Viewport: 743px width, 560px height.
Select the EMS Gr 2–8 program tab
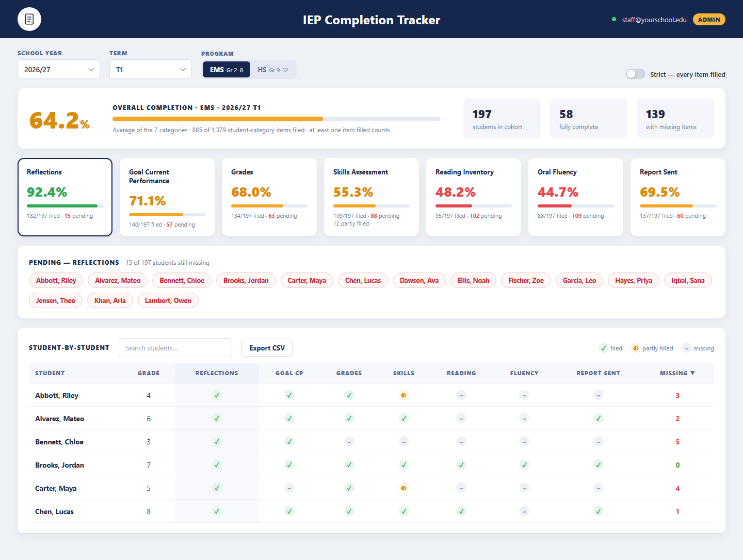(227, 70)
